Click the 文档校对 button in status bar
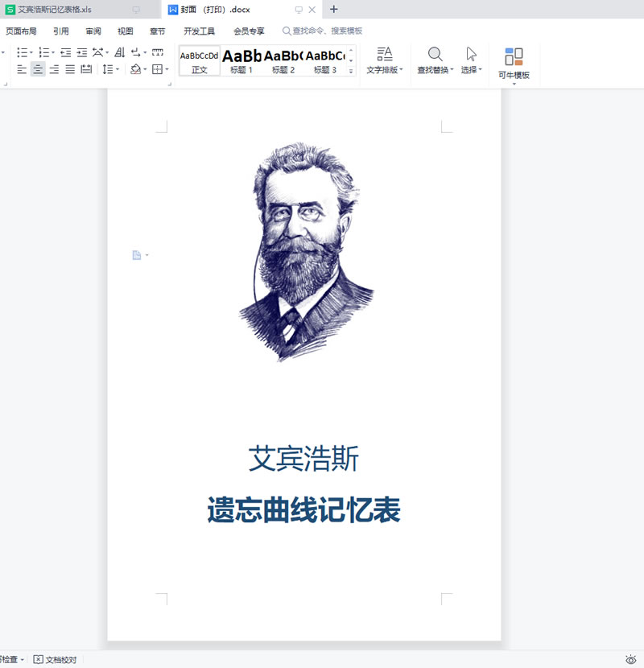644x668 pixels. pyautogui.click(x=55, y=659)
